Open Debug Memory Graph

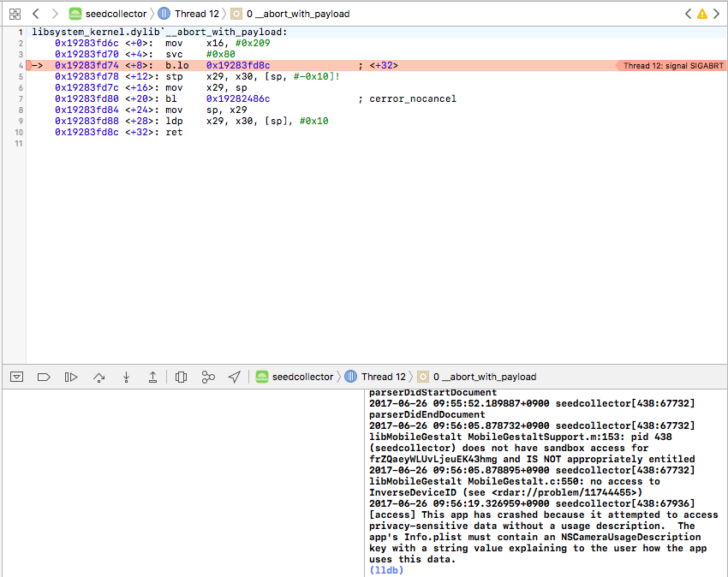pos(208,377)
